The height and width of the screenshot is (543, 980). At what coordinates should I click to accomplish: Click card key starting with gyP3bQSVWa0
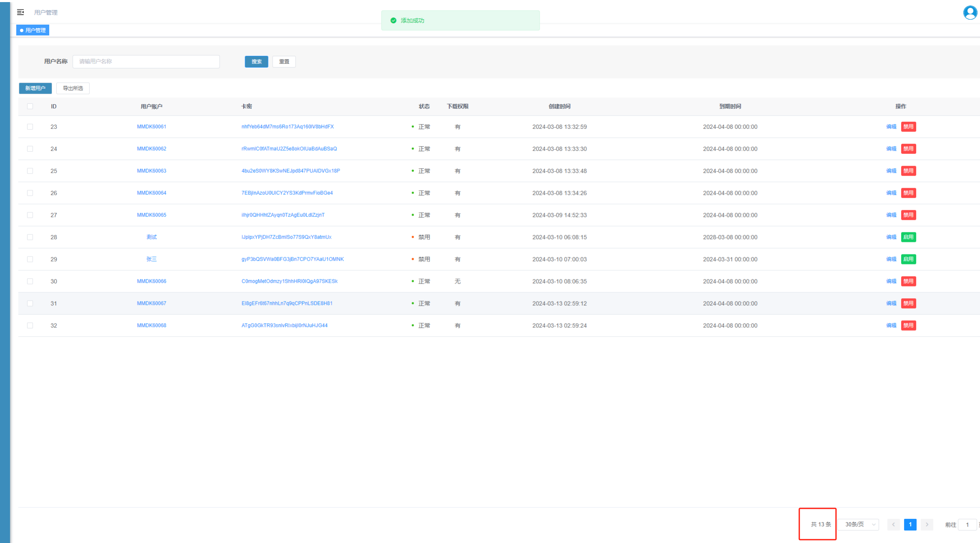point(293,259)
